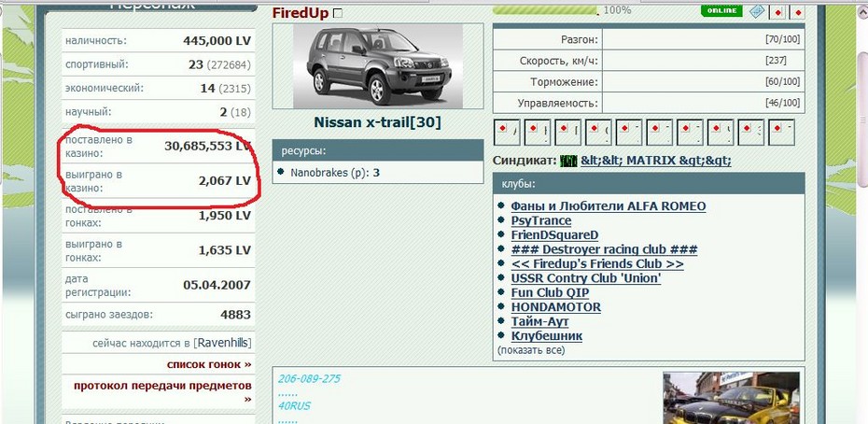
Task: Click the rightmost broken image beside the ONLINE badge
Action: coord(798,11)
